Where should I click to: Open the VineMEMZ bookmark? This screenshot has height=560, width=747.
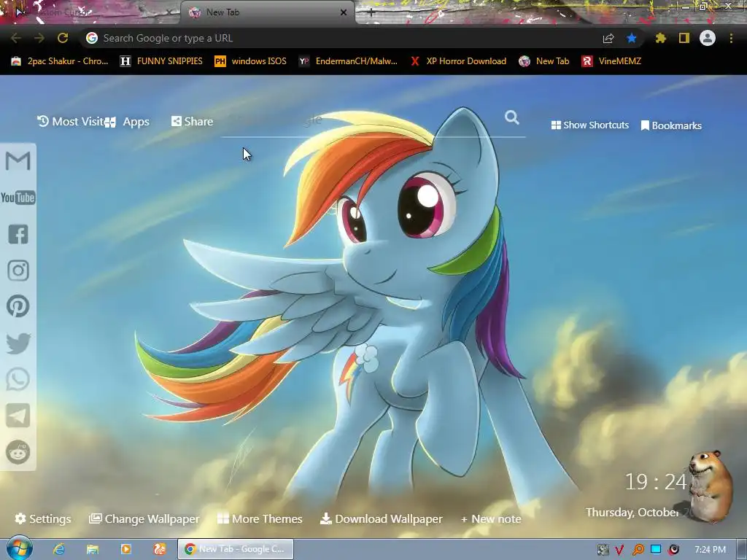pos(612,61)
